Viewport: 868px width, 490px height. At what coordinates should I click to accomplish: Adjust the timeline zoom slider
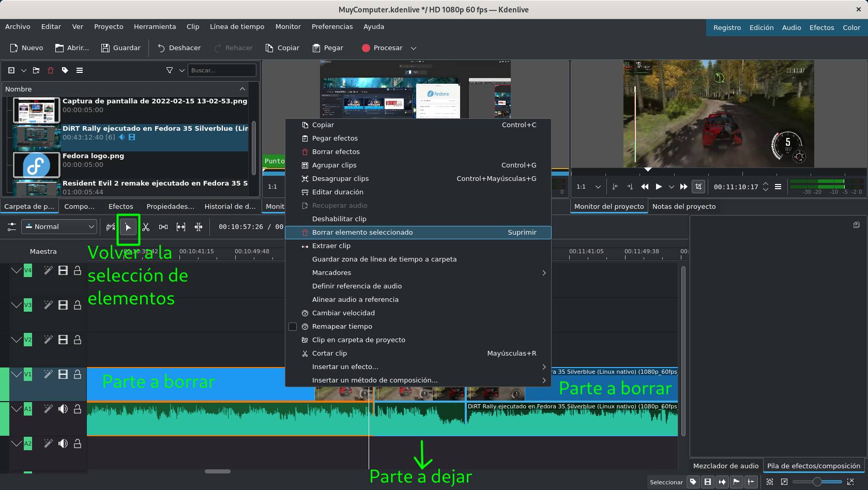817,482
